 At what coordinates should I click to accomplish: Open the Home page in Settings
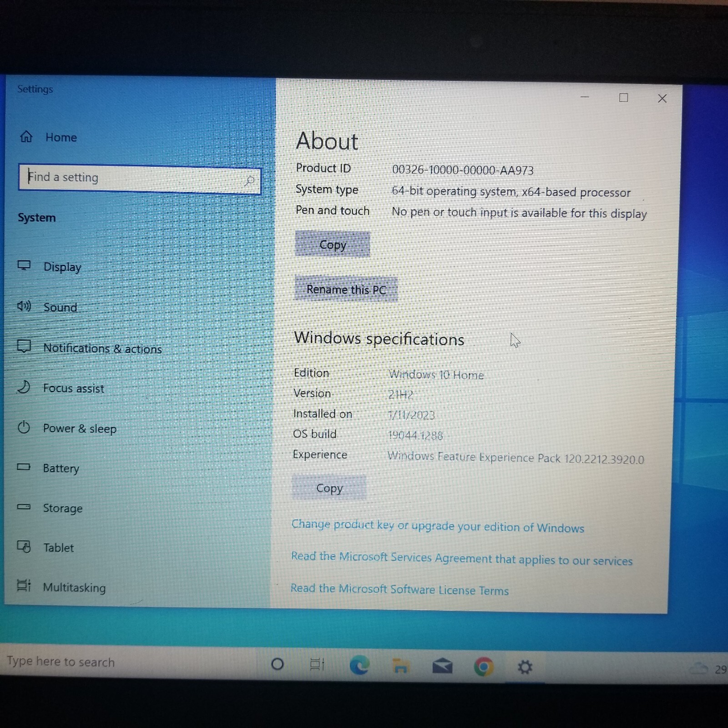tap(48, 137)
